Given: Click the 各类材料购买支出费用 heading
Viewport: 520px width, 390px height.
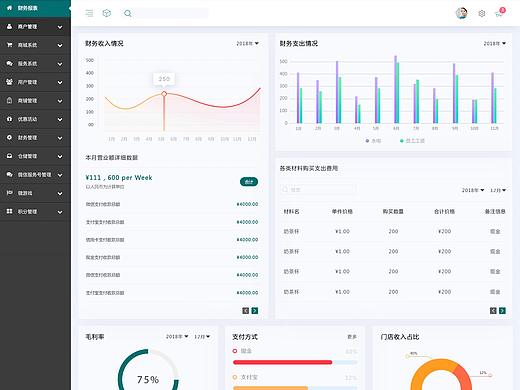Looking at the screenshot, I should (x=309, y=168).
